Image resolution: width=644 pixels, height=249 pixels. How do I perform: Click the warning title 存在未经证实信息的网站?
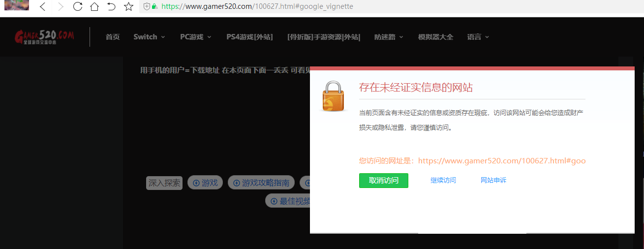(x=416, y=88)
